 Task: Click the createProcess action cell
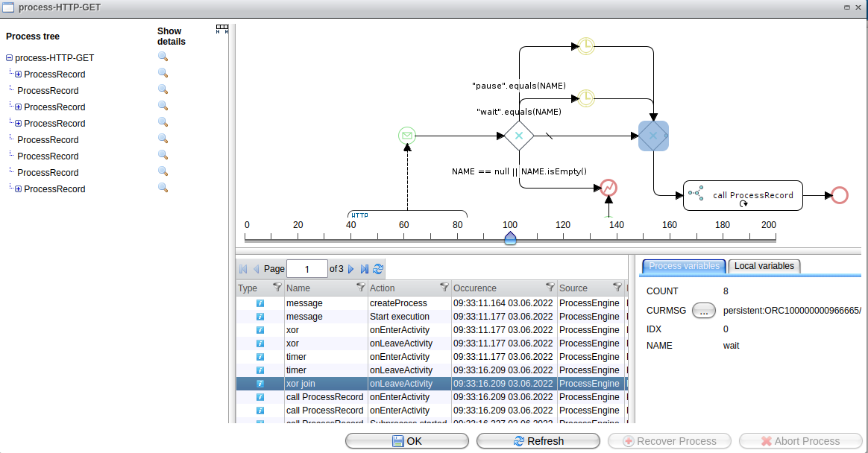tap(398, 303)
